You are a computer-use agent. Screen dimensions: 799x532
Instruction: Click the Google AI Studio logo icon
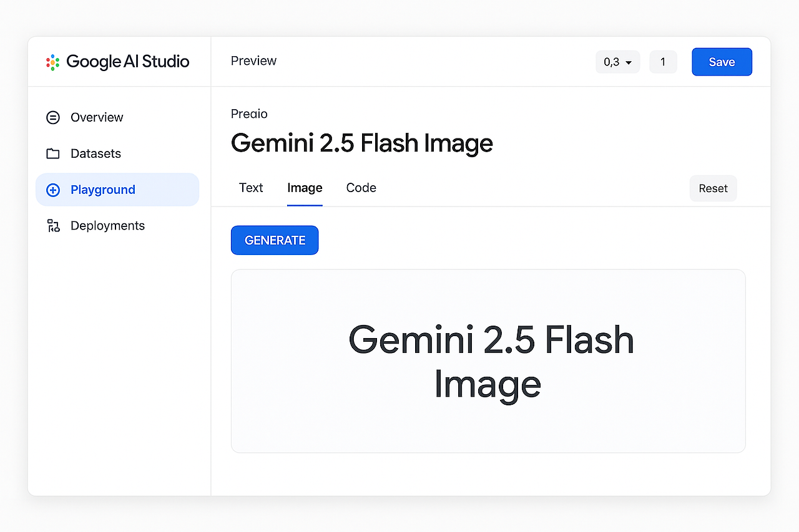pos(53,62)
